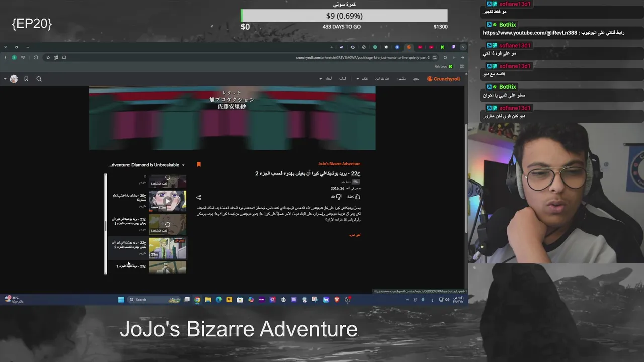Open the categories dropdown in the Crunchyroll nav

click(x=362, y=79)
